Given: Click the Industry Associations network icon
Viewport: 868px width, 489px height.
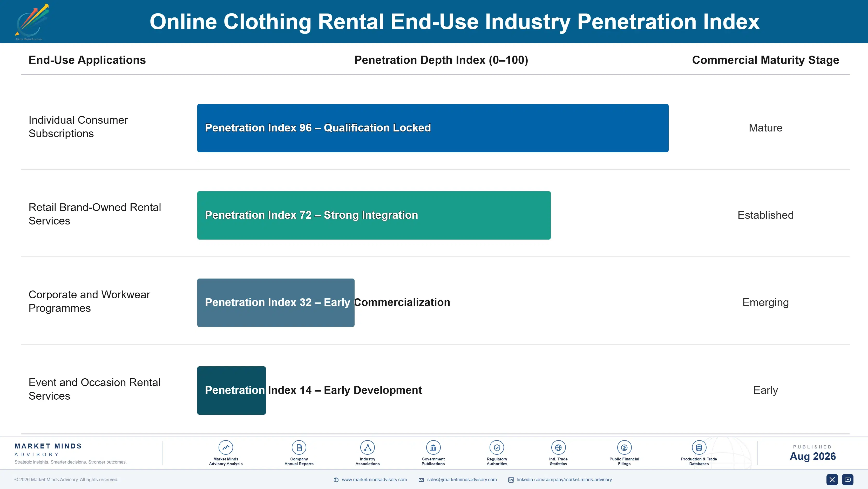Looking at the screenshot, I should 368,447.
